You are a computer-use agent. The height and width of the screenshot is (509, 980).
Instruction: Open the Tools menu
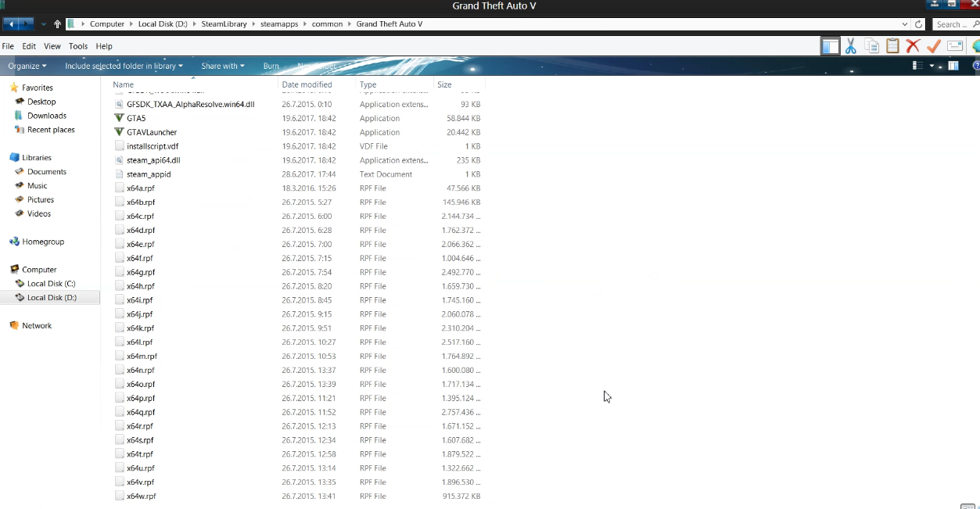tap(78, 46)
